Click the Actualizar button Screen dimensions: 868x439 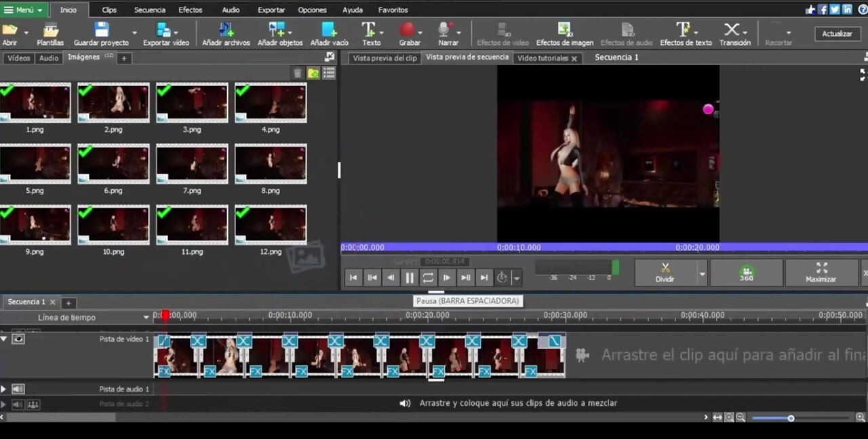click(837, 34)
